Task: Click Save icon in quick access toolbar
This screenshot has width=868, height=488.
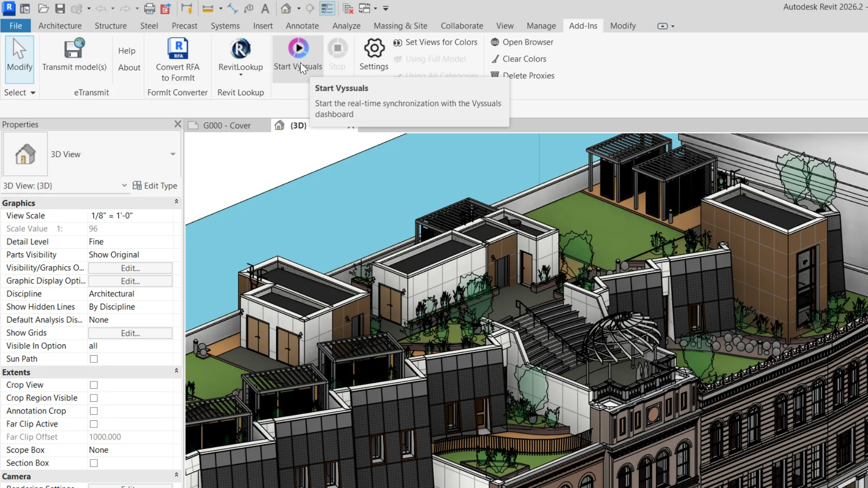Action: 60,9
